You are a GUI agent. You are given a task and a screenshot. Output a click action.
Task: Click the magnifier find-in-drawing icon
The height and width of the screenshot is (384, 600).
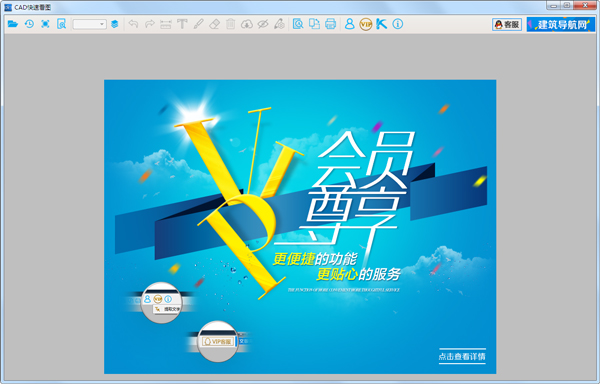pos(298,24)
